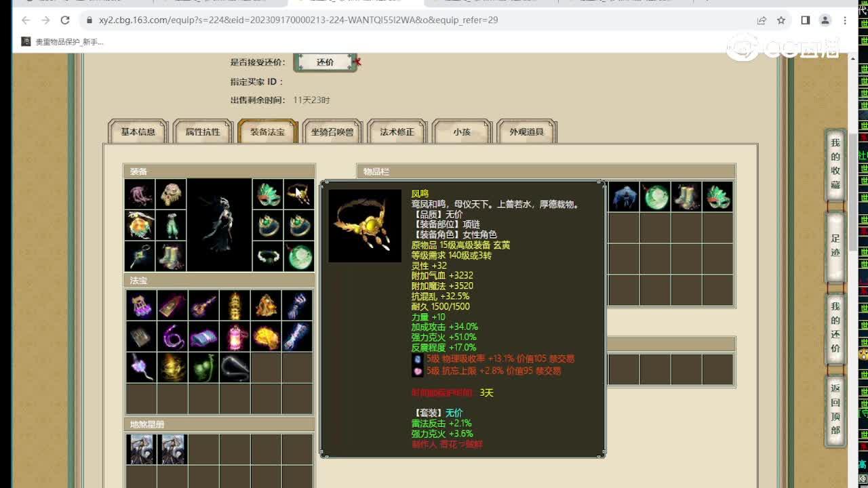The image size is (868, 488).
Task: Open the 小孩 tab
Action: (x=462, y=132)
